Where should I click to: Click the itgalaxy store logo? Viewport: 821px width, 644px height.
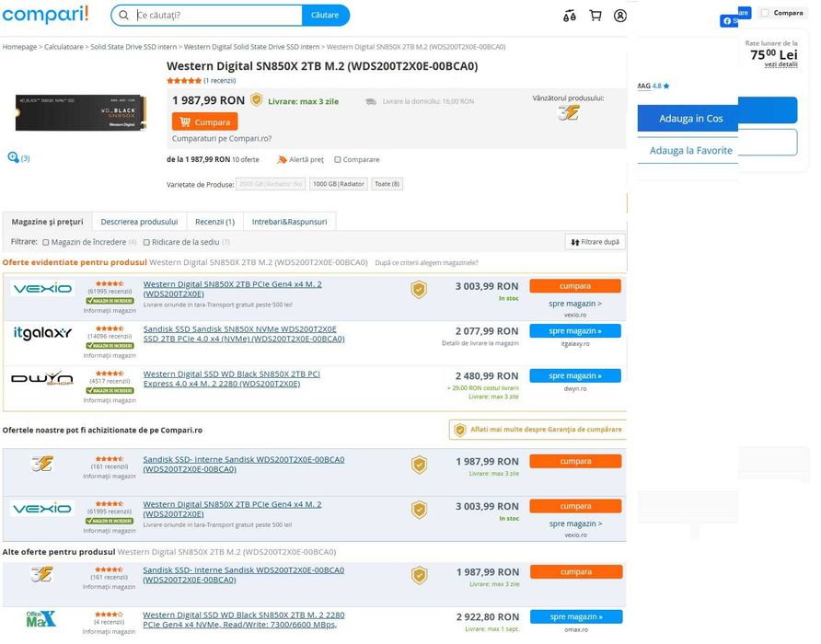click(42, 333)
